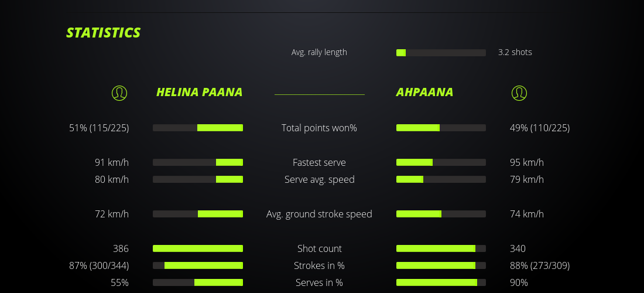The width and height of the screenshot is (644, 293).
Task: Click the Avg. ground stroke speed label
Action: [x=319, y=214]
